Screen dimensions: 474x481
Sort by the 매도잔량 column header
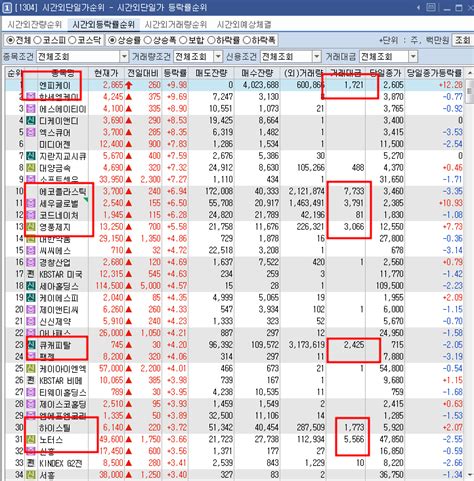tap(211, 73)
